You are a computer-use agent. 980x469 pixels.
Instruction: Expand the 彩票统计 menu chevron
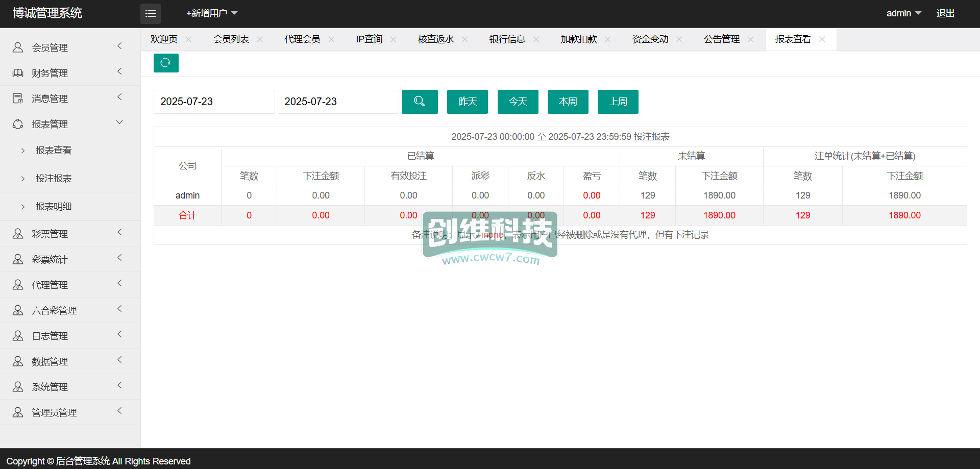click(x=119, y=258)
